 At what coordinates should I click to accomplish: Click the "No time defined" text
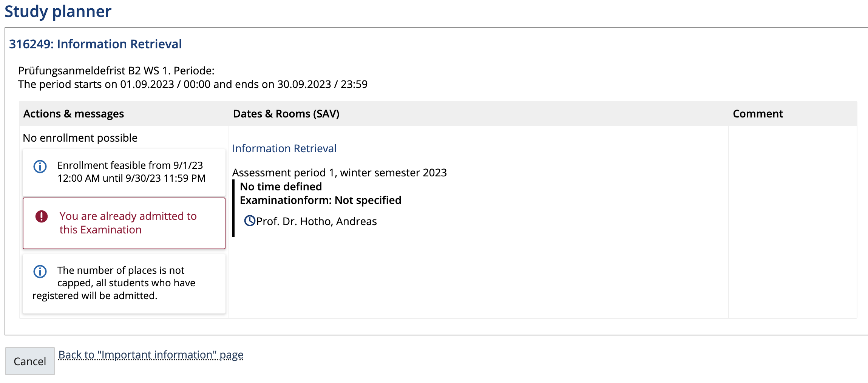click(x=281, y=187)
